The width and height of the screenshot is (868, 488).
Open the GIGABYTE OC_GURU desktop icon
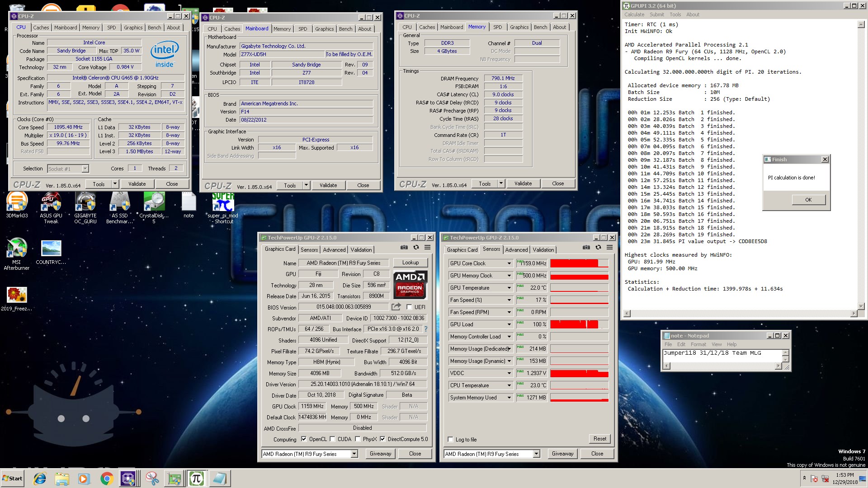click(85, 208)
